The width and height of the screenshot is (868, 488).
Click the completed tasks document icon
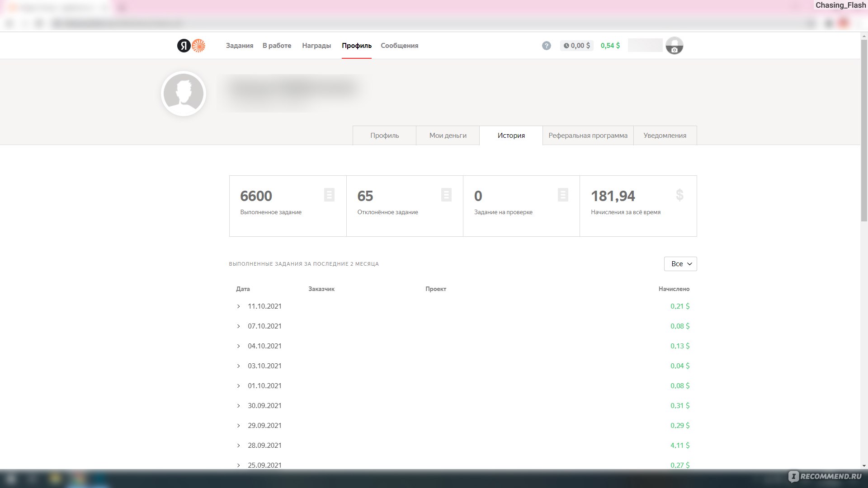point(329,195)
